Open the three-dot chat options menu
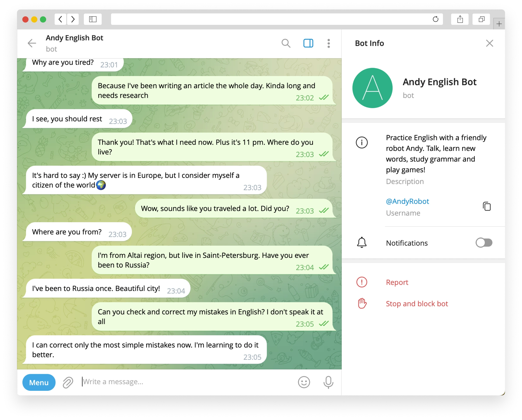Screen dimensions: 522x420 pyautogui.click(x=329, y=43)
